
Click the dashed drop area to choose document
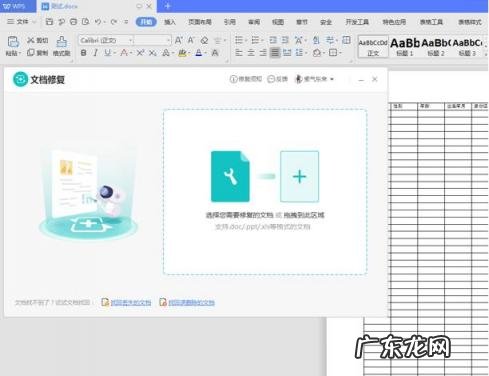(265, 192)
